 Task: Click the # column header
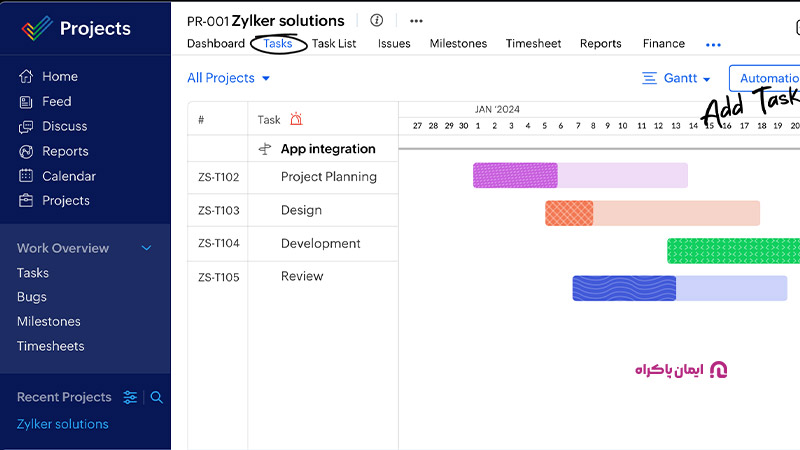tap(201, 120)
